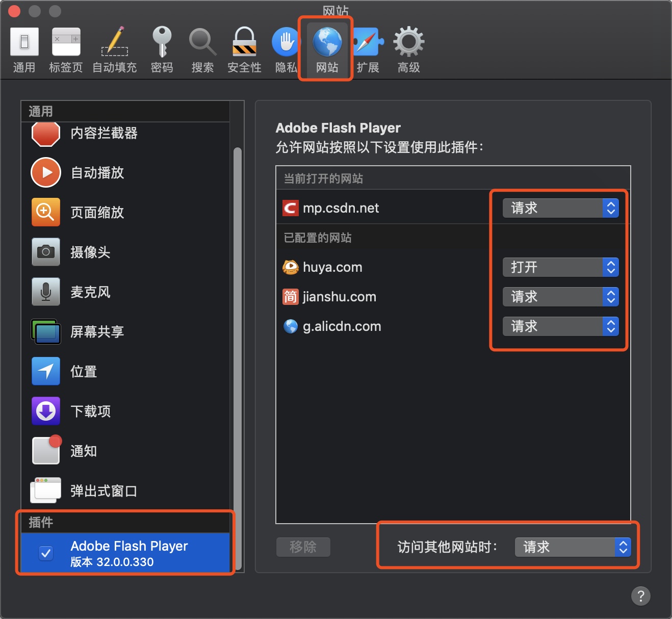Toggle the Adobe Flash Player plugin checkbox
Viewport: 672px width, 619px height.
tap(46, 553)
